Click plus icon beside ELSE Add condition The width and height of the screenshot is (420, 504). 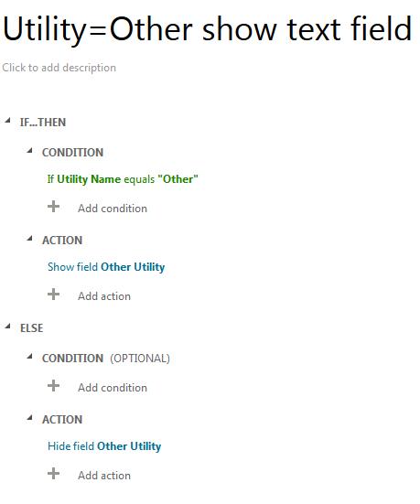pyautogui.click(x=53, y=386)
